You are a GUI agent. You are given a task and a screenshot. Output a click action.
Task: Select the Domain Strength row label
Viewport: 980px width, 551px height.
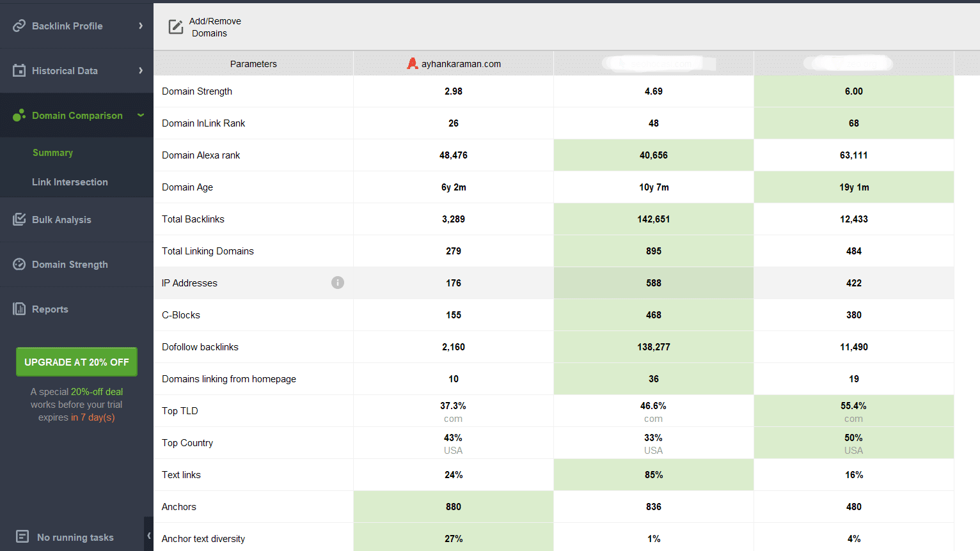pyautogui.click(x=197, y=91)
